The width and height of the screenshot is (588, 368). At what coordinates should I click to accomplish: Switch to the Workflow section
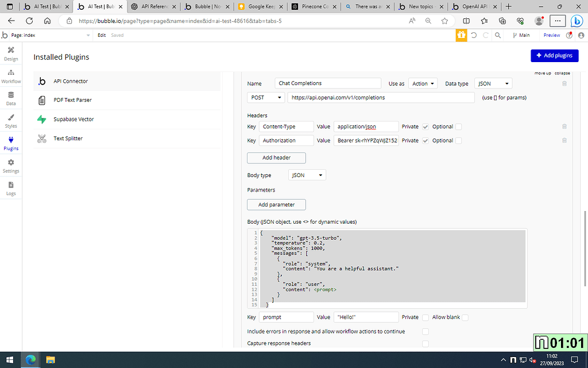[x=11, y=76]
